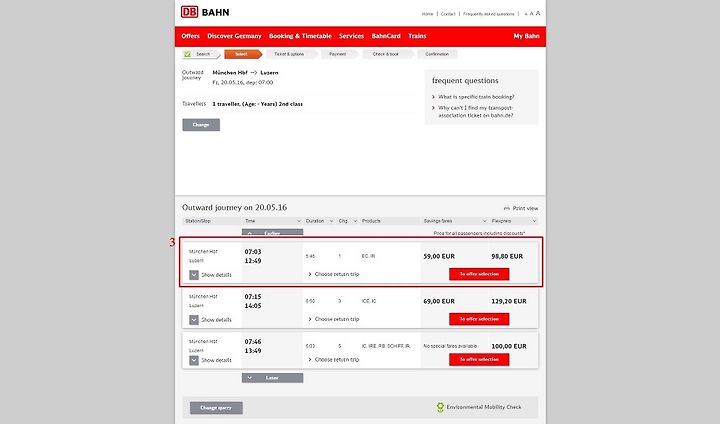Select the medium font size A
This screenshot has height=424, width=720.
click(531, 14)
